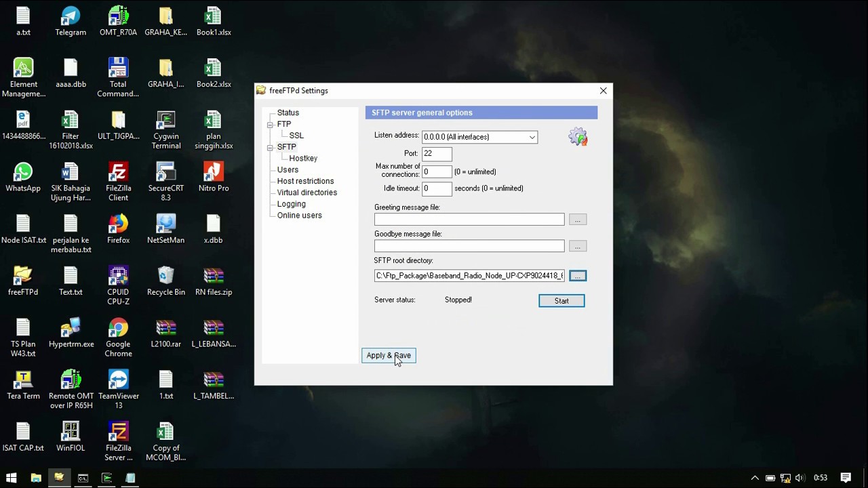Open Hypertrm.exe desktop icon

(x=71, y=333)
